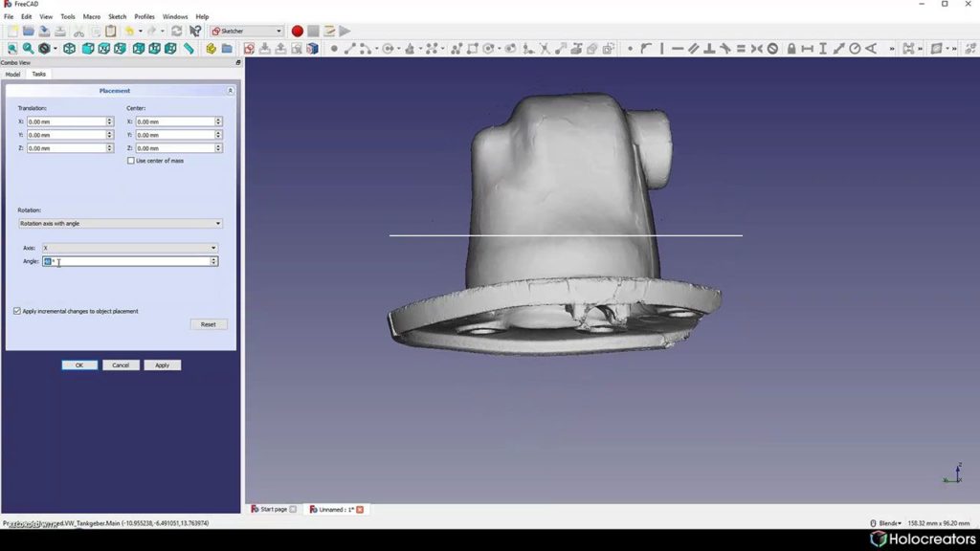Click the Create new sketch icon
This screenshot has height=551, width=980.
[x=249, y=49]
